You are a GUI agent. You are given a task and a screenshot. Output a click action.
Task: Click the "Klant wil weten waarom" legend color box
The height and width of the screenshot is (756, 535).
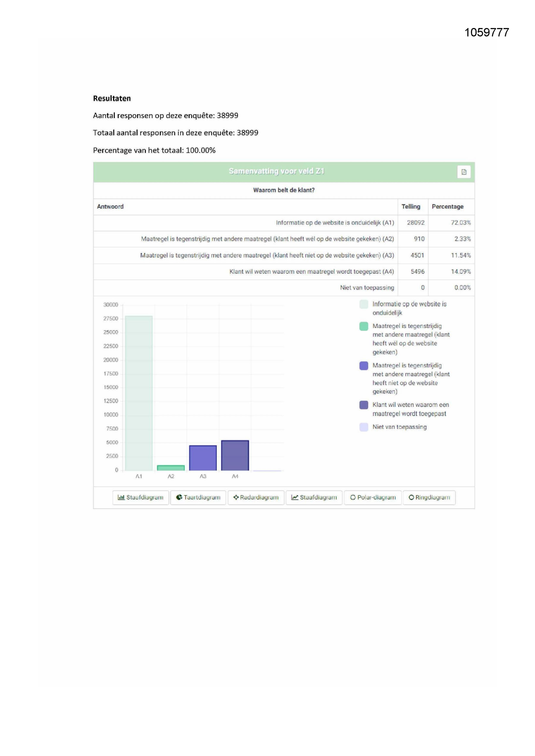pos(364,405)
